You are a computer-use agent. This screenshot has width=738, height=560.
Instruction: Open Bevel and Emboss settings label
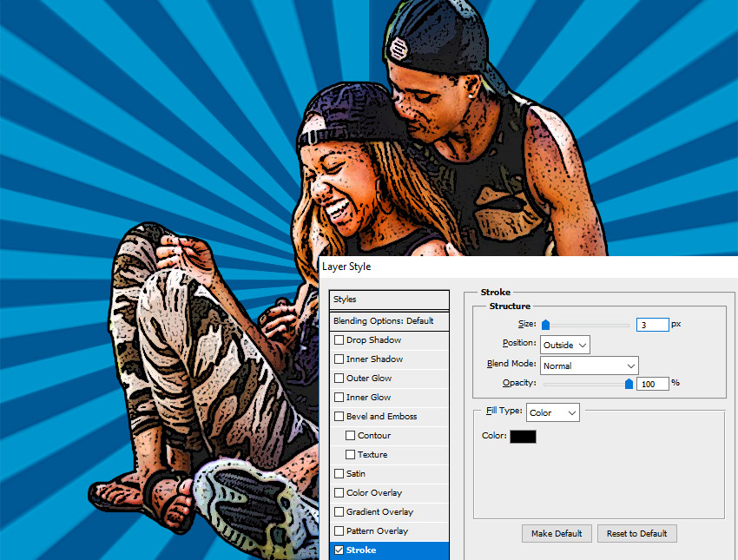(382, 416)
